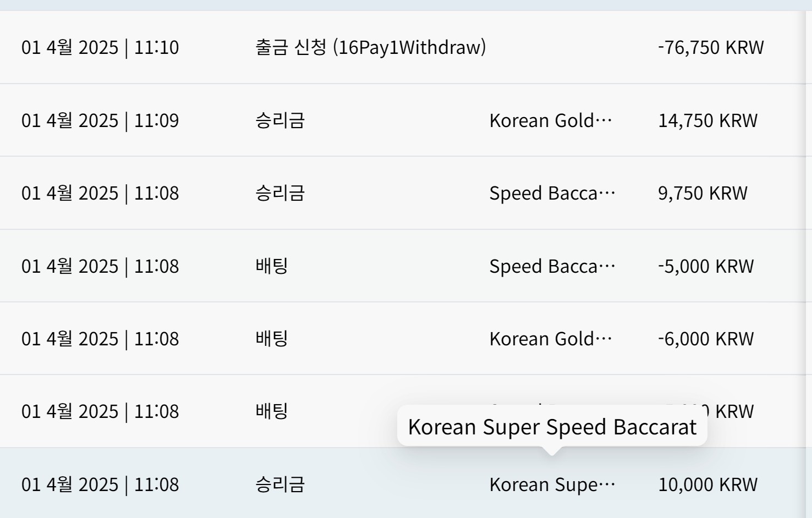Open the Korean Gold… name in the -6,000 KRW row
This screenshot has width=812, height=518.
[x=551, y=339]
